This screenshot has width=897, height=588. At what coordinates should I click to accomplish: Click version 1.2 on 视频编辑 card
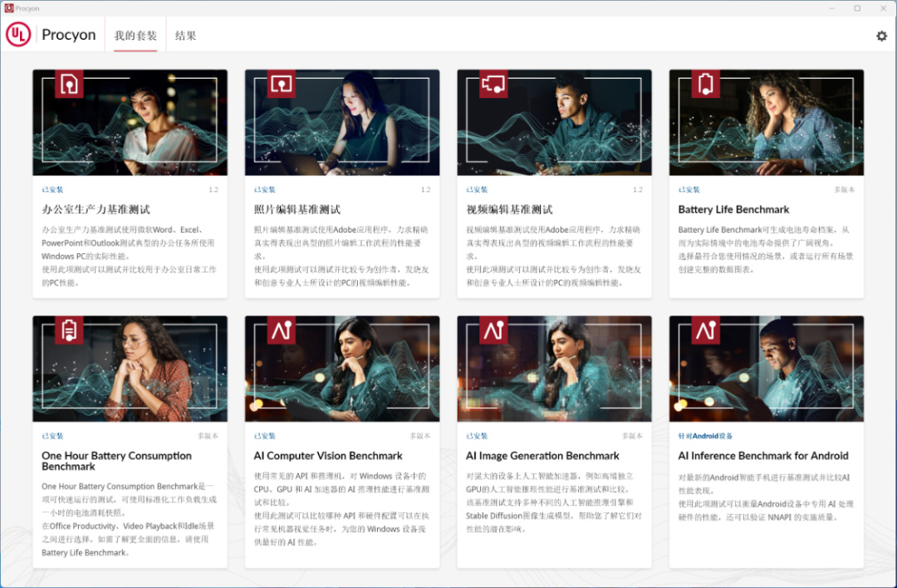pyautogui.click(x=638, y=189)
